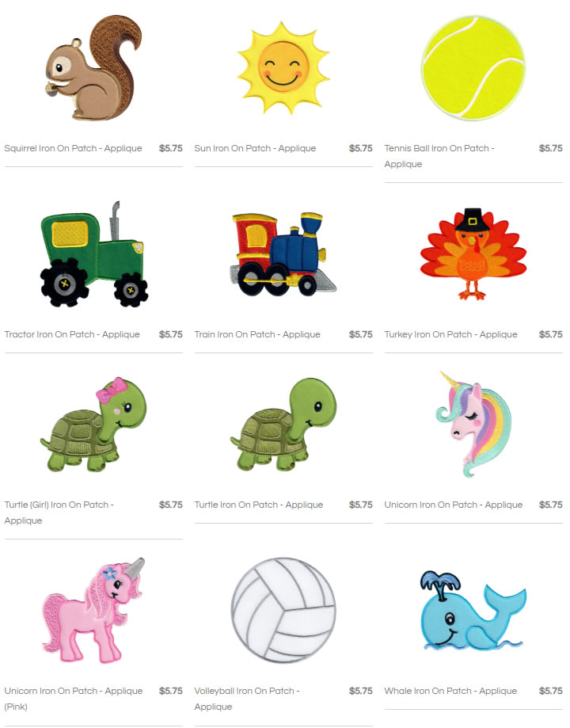Open the blue whale patch image
The height and width of the screenshot is (728, 570).
[473, 610]
